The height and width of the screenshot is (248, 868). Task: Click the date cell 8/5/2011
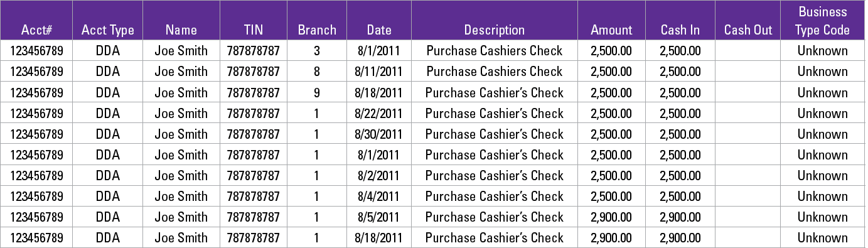[x=378, y=217]
